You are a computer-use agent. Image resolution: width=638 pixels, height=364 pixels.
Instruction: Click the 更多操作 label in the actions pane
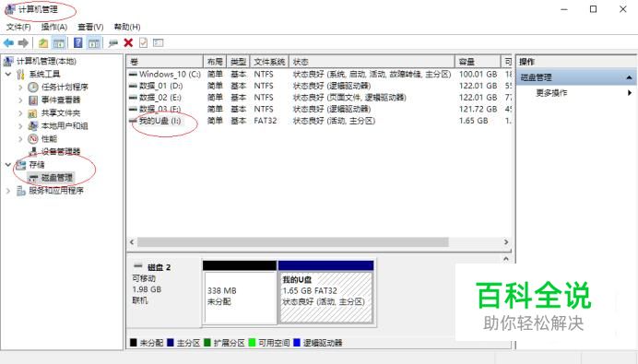click(x=551, y=93)
